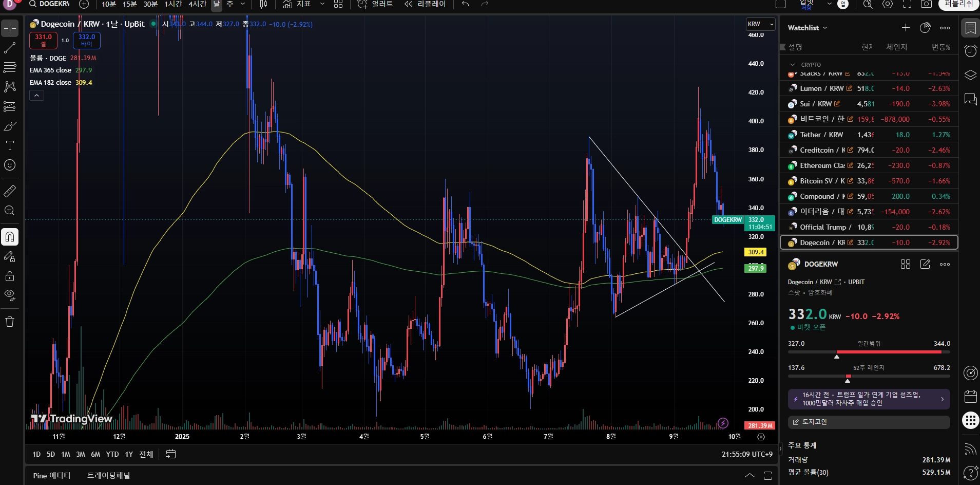Undo the last chart action
The height and width of the screenshot is (485, 980).
point(465,4)
